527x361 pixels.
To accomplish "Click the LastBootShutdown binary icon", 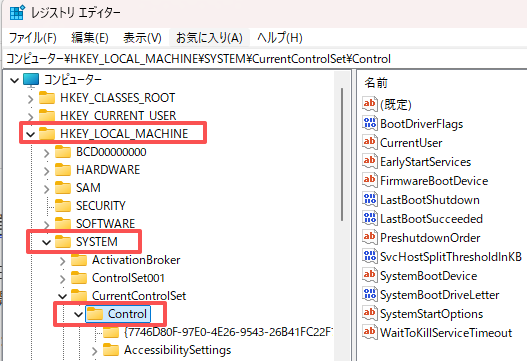I will coord(370,199).
